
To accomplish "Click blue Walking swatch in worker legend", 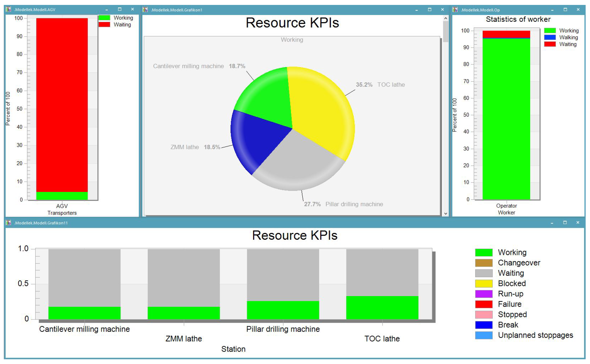I will [550, 37].
